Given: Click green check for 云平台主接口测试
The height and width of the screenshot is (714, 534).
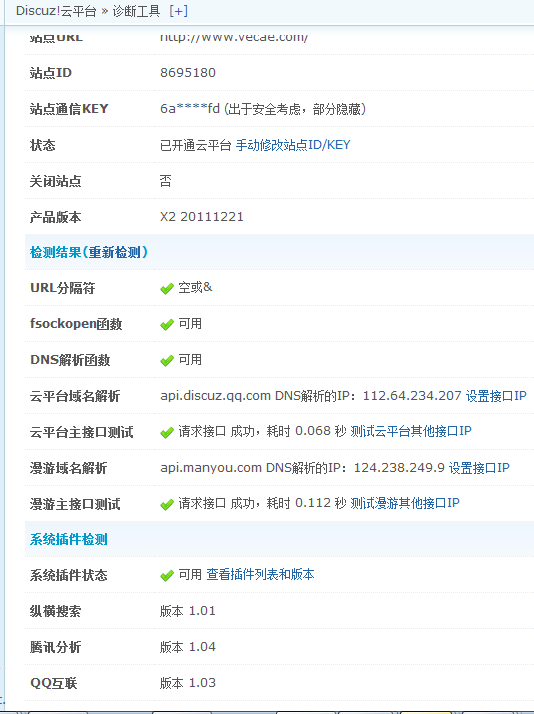Looking at the screenshot, I should click(167, 432).
